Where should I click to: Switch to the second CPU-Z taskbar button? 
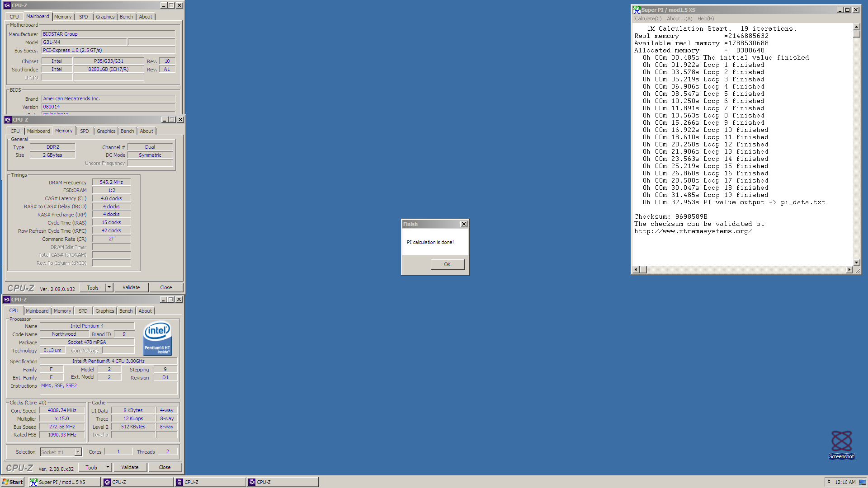tap(210, 482)
